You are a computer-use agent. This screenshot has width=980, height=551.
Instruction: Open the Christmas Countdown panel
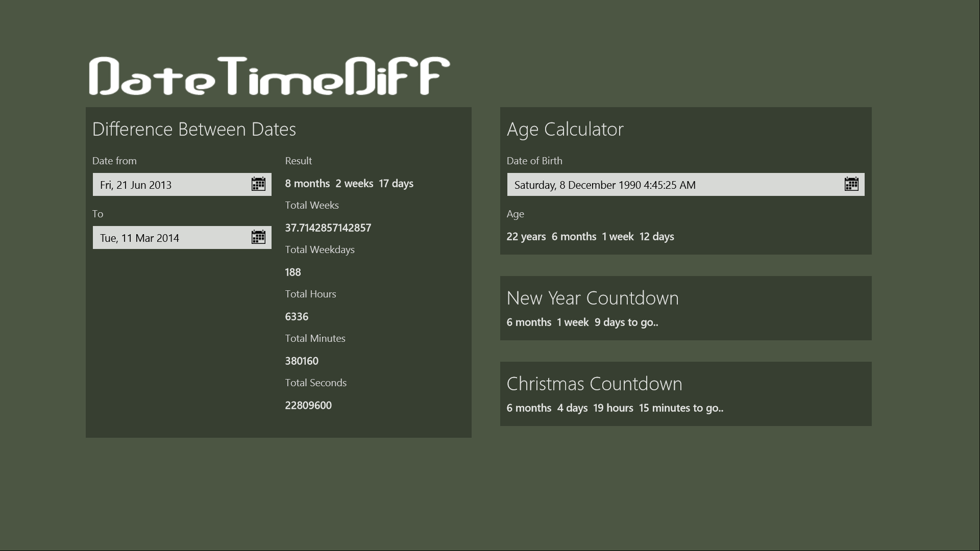tap(594, 384)
